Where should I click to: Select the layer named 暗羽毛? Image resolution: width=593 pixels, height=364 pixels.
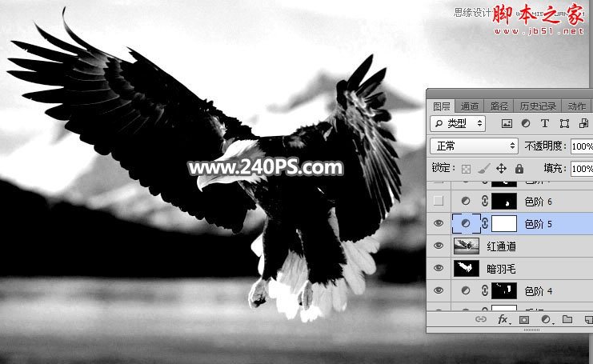pyautogui.click(x=502, y=269)
